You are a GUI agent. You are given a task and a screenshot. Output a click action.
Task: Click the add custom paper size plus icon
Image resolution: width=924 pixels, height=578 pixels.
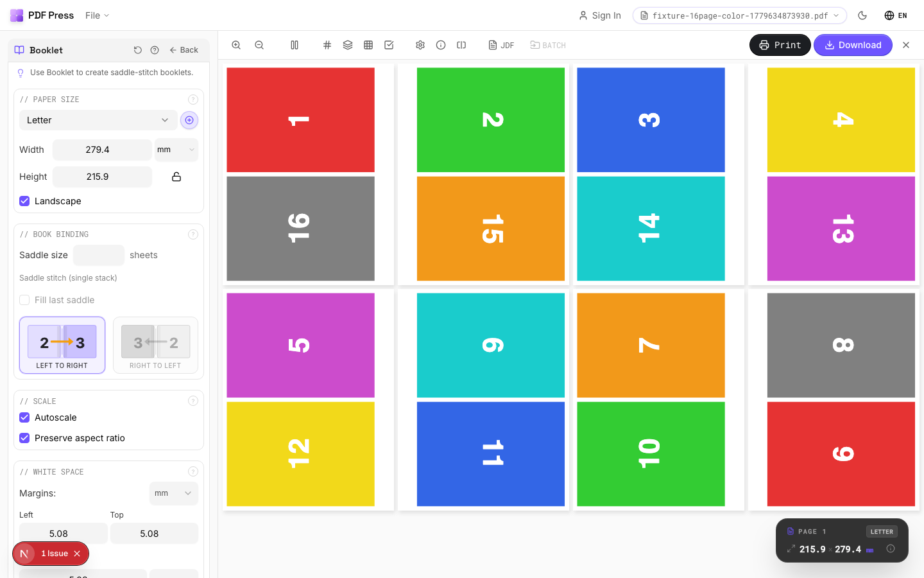[189, 120]
